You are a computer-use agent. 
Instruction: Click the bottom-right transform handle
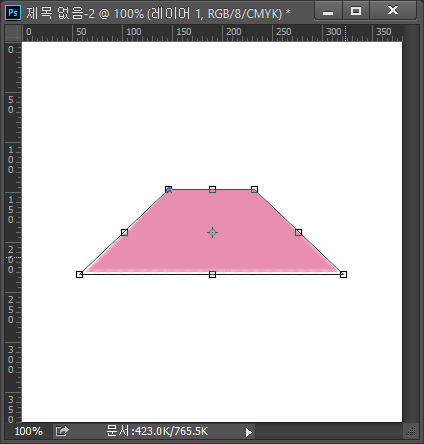343,274
